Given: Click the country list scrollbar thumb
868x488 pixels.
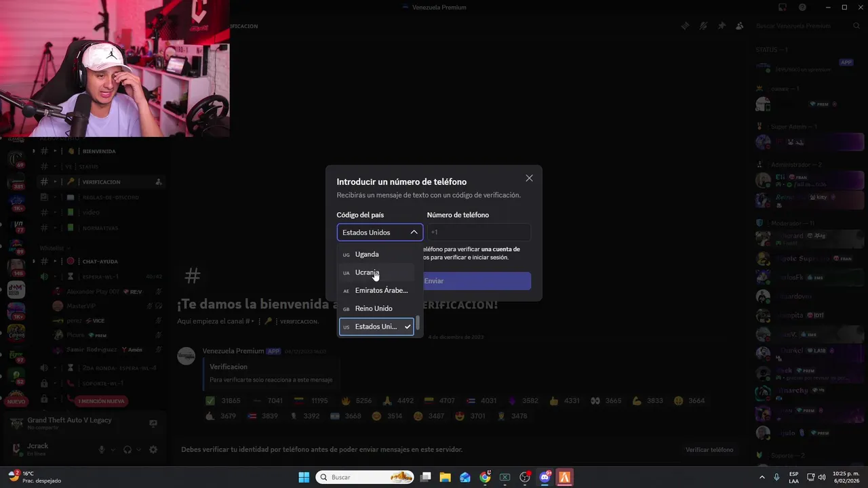Looking at the screenshot, I should pyautogui.click(x=418, y=323).
